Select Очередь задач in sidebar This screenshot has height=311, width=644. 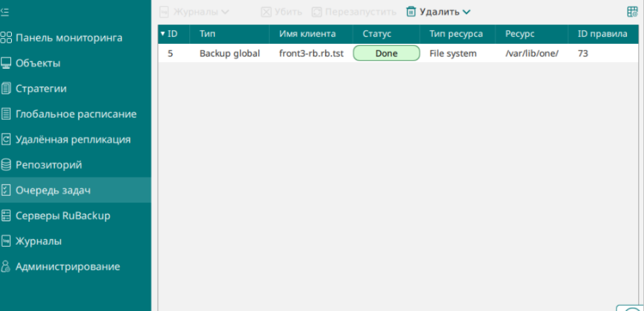tap(53, 191)
